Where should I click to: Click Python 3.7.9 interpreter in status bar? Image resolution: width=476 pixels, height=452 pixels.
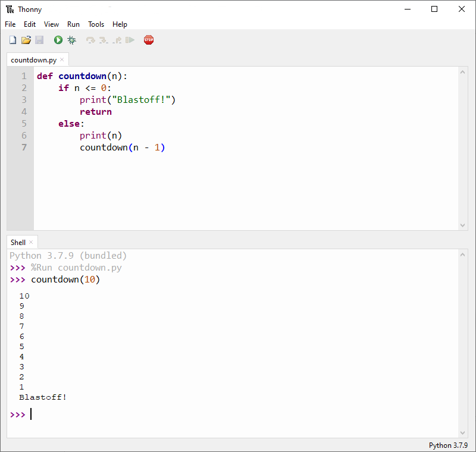click(449, 445)
